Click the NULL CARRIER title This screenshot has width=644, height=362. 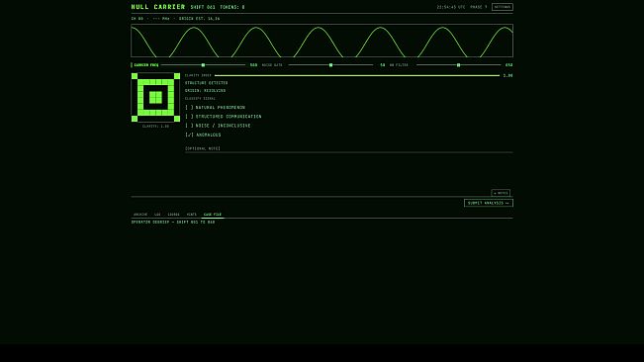[158, 7]
